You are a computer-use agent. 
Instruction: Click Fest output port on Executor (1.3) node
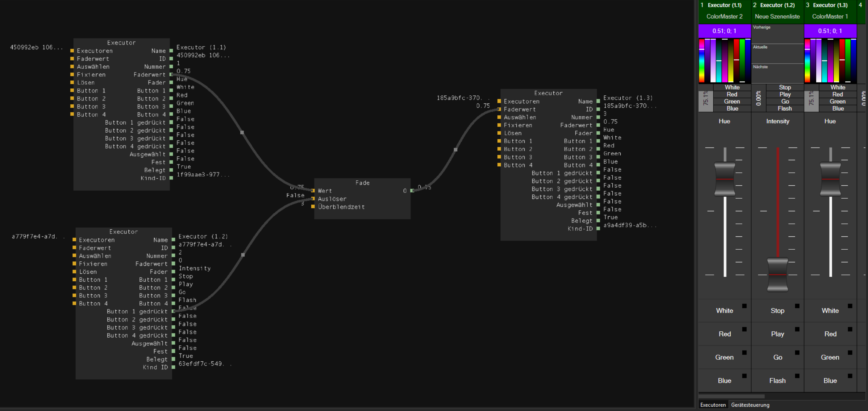click(598, 213)
